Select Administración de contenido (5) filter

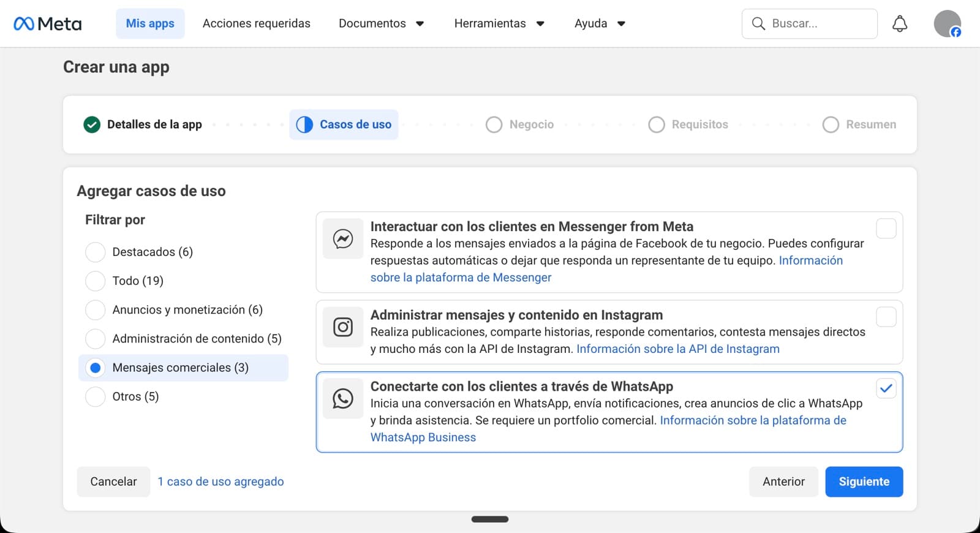point(95,339)
